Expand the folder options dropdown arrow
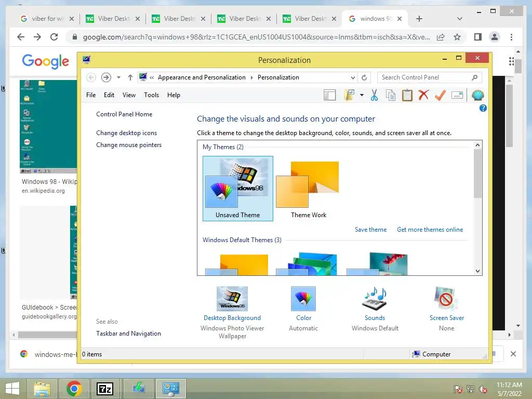 click(362, 96)
